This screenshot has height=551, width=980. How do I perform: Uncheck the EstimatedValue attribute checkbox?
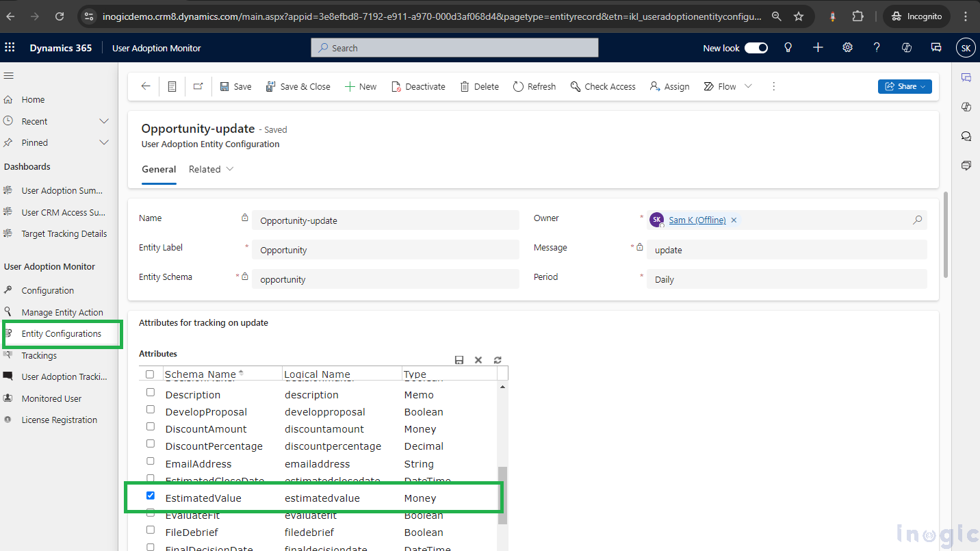pos(151,496)
